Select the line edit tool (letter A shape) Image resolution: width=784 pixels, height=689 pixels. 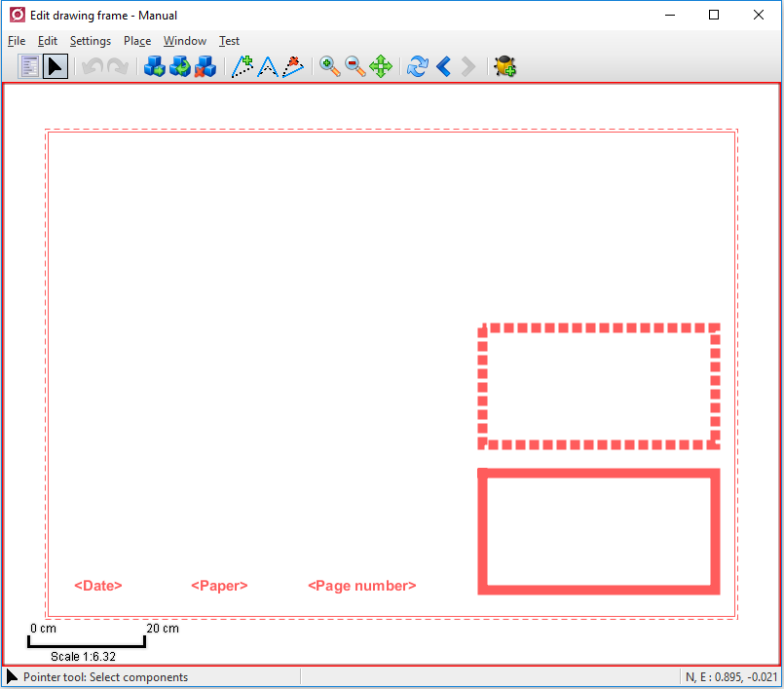click(268, 66)
